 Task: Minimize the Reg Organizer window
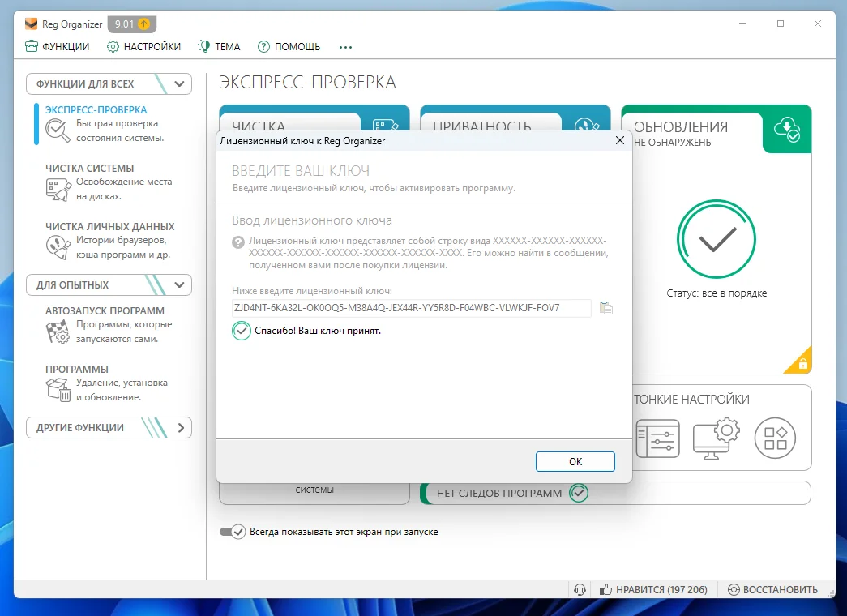pos(742,24)
